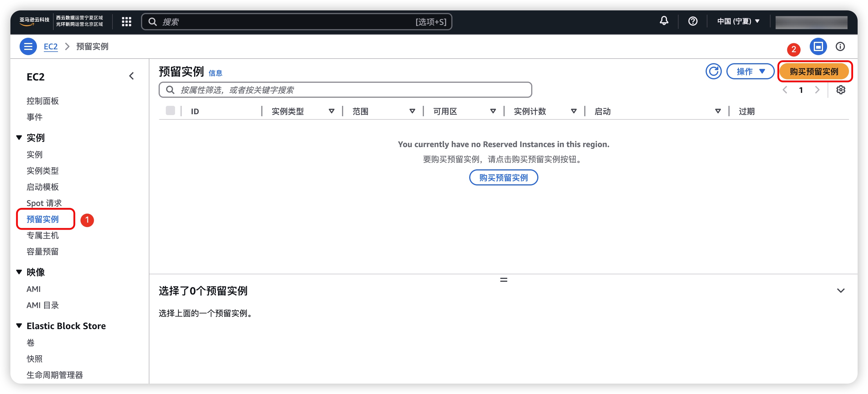Viewport: 868px width, 394px height.
Task: Select 预留实例 in the sidebar
Action: coord(42,219)
